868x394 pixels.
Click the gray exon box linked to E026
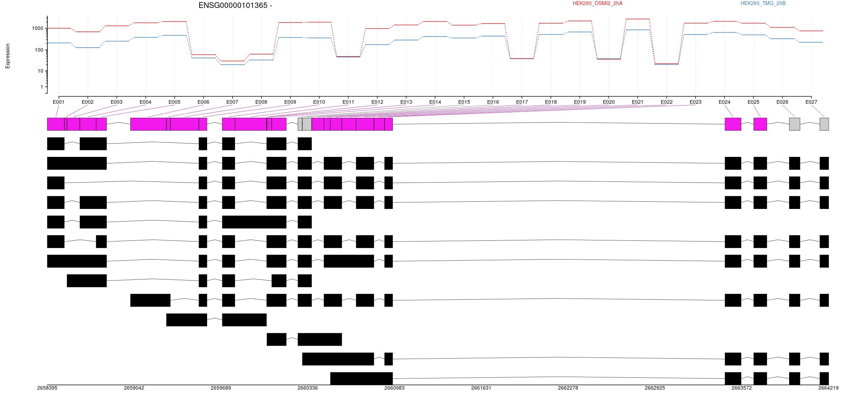click(795, 124)
